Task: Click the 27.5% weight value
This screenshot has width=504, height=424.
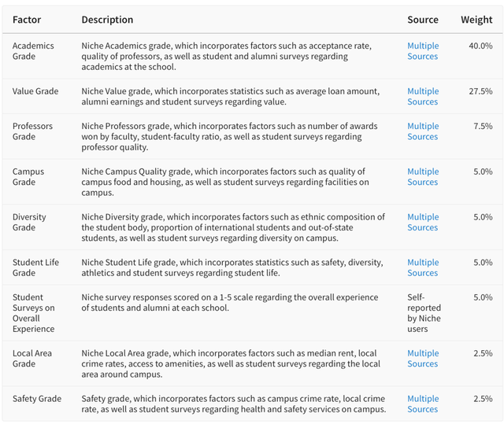Action: (480, 91)
